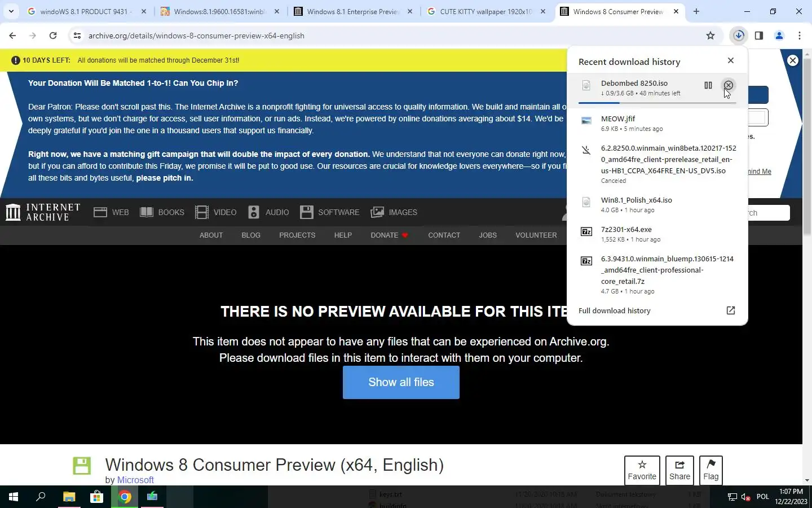Click the Show all files button
This screenshot has width=812, height=508.
pyautogui.click(x=401, y=382)
